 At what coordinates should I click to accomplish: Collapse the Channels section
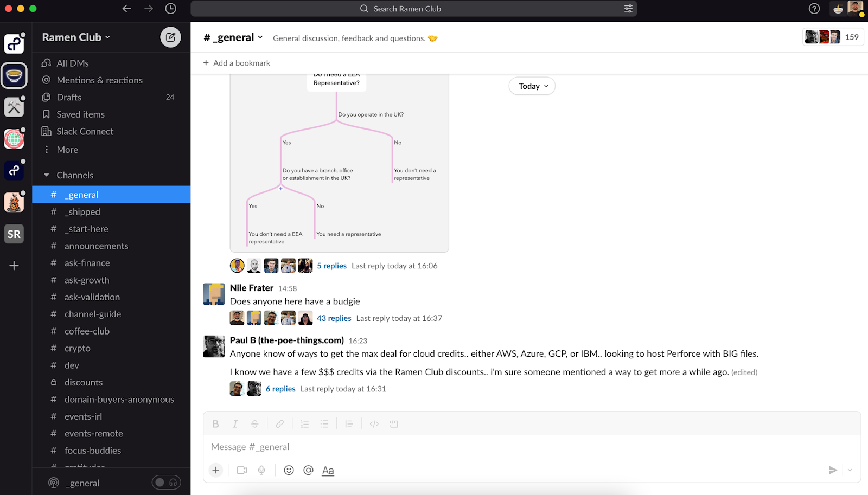coord(47,175)
